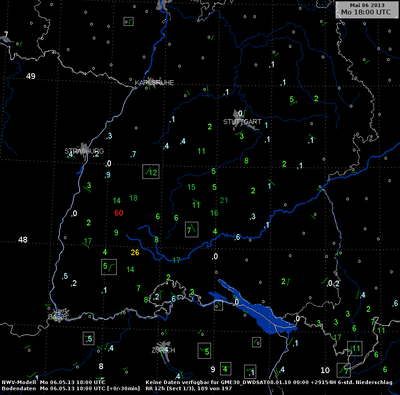Select the 'Keine Daten verfügbar' message
Viewport: 400px width, 395px height.
pos(269,382)
